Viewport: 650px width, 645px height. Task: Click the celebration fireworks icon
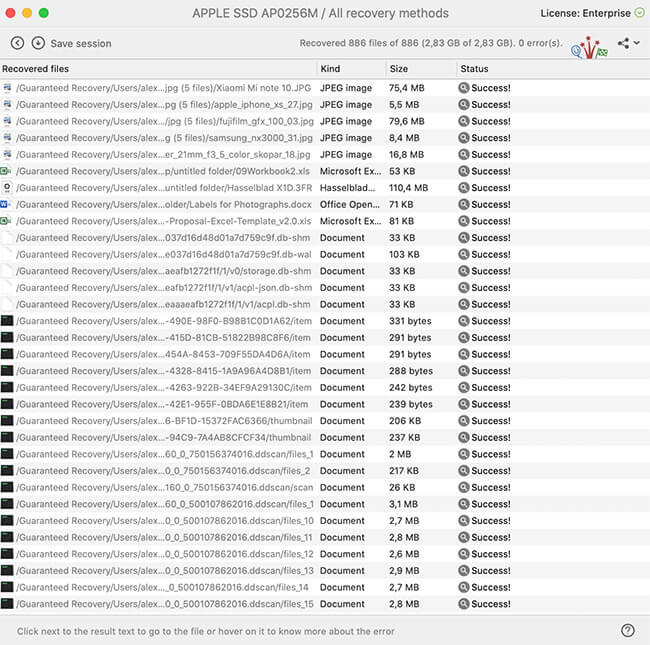589,48
